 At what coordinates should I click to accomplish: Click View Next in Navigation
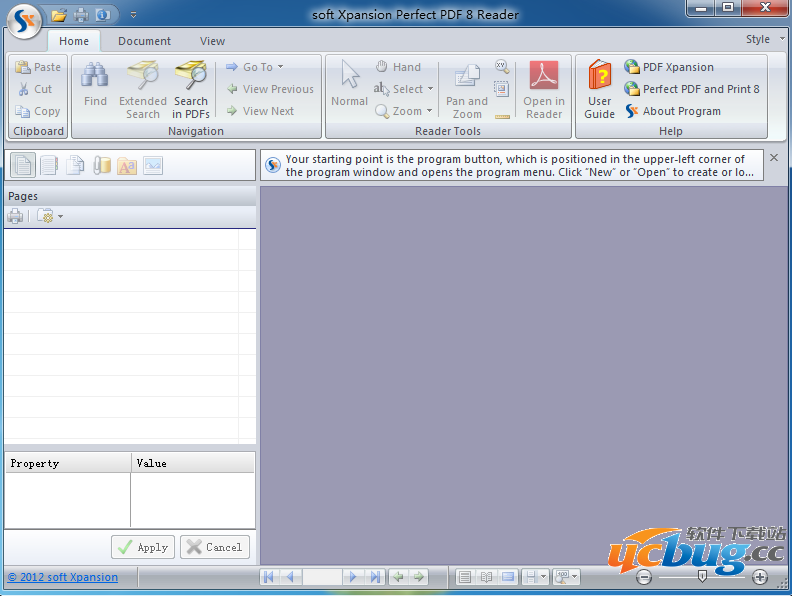pos(260,111)
